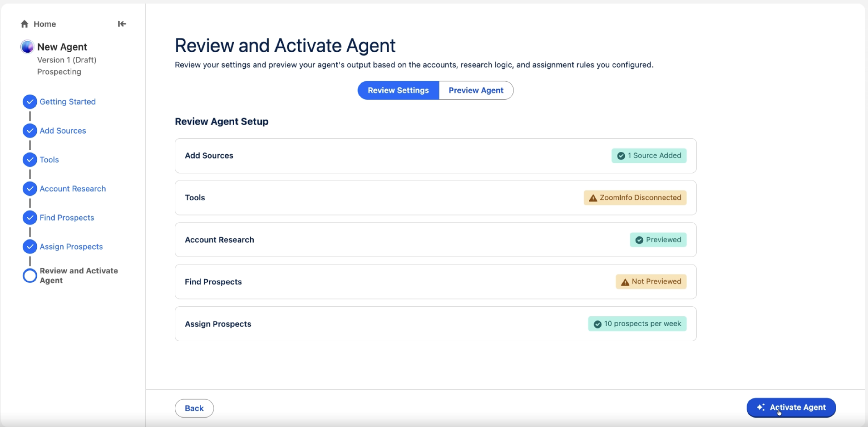Open the Add Sources review card
Viewport: 868px width, 427px height.
pyautogui.click(x=435, y=156)
